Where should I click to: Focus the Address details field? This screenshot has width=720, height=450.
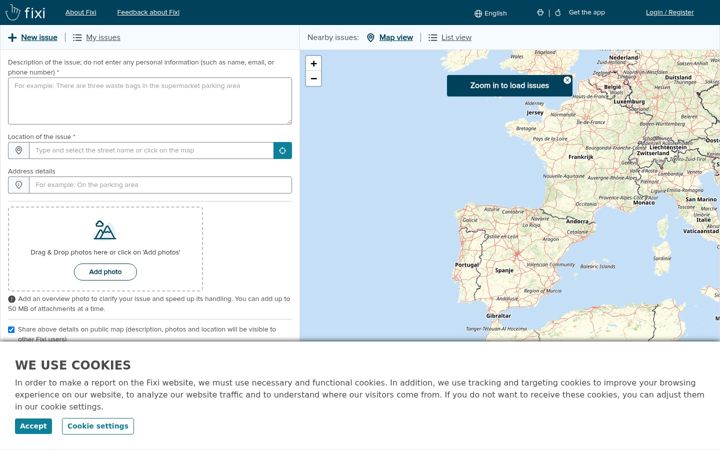160,185
